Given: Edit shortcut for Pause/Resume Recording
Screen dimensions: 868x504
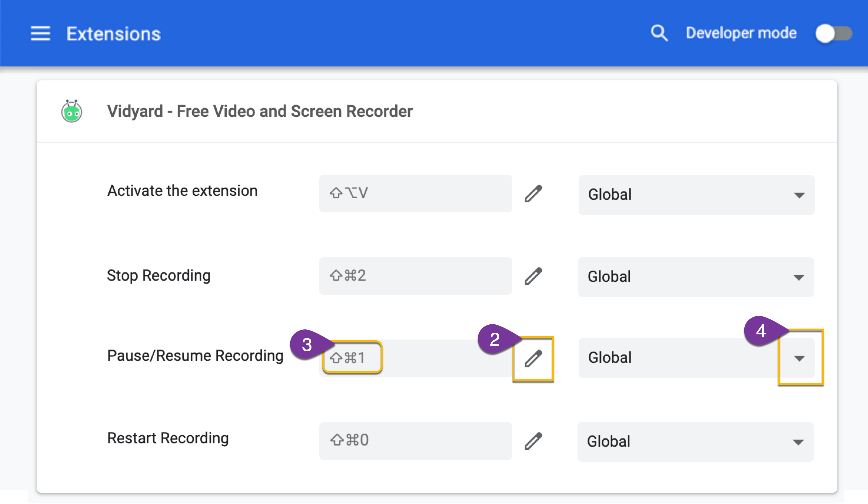Looking at the screenshot, I should [533, 359].
